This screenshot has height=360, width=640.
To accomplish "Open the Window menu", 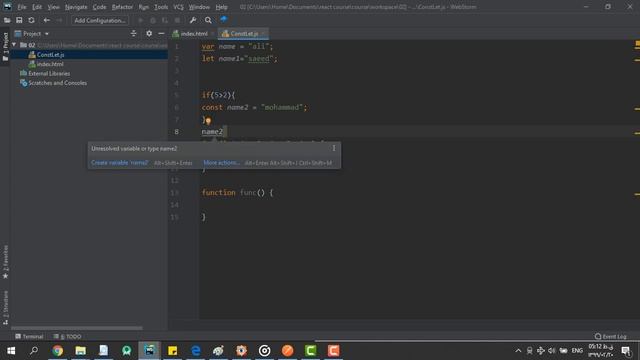I will (199, 7).
